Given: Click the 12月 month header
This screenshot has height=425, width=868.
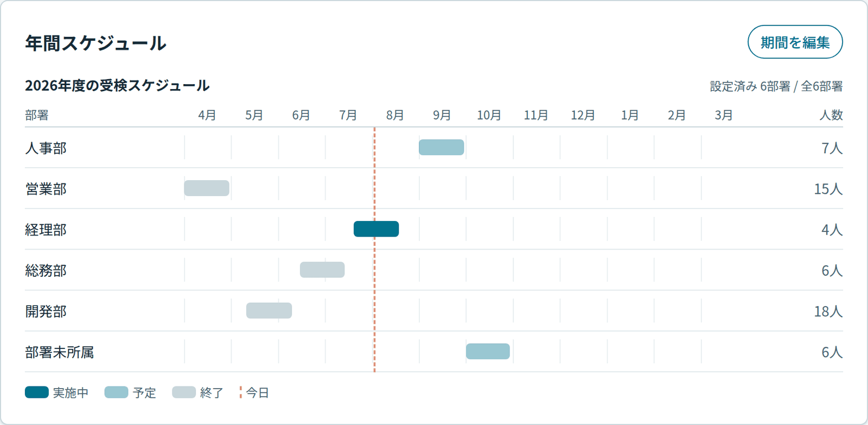Looking at the screenshot, I should 583,115.
